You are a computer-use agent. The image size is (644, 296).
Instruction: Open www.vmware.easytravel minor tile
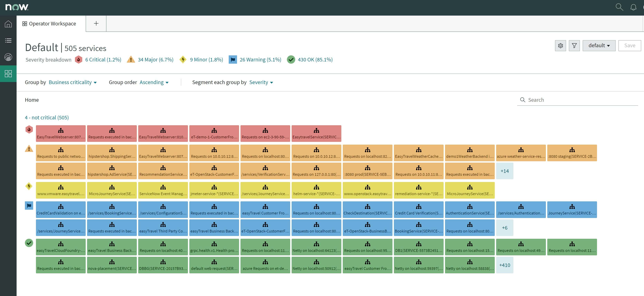[61, 190]
